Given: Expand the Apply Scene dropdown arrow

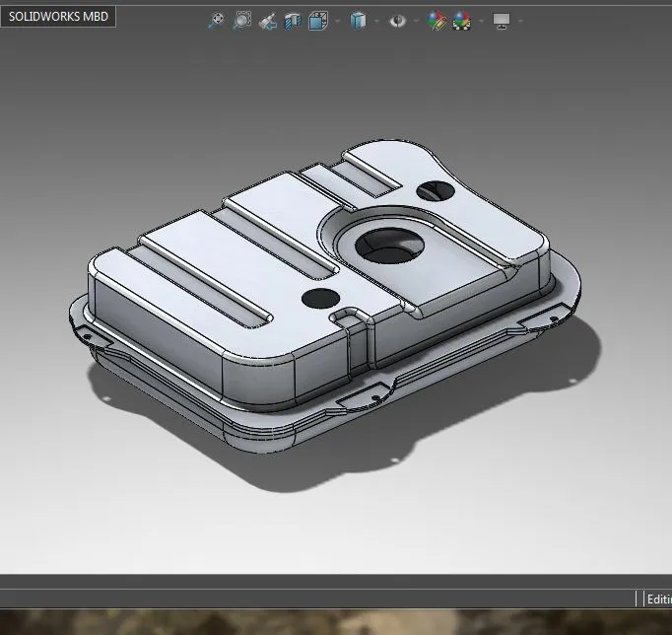Looking at the screenshot, I should (480, 21).
